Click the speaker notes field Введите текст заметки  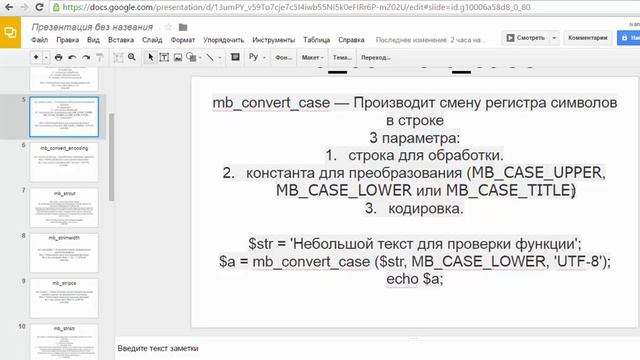click(x=158, y=348)
